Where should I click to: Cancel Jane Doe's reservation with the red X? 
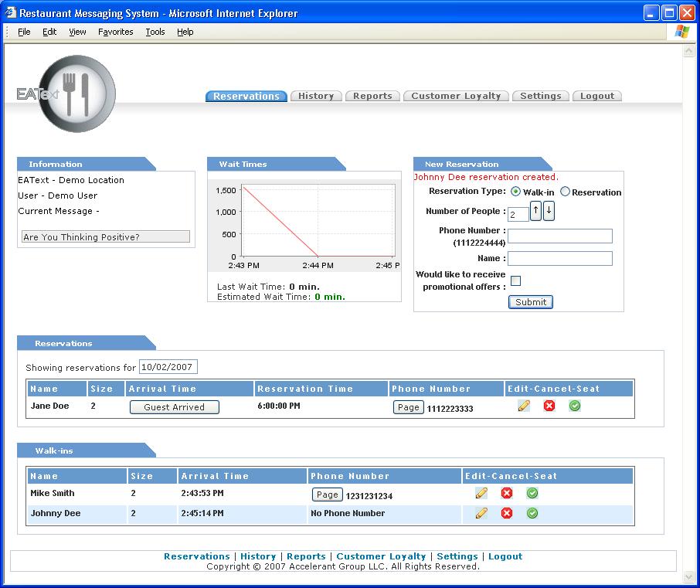549,406
